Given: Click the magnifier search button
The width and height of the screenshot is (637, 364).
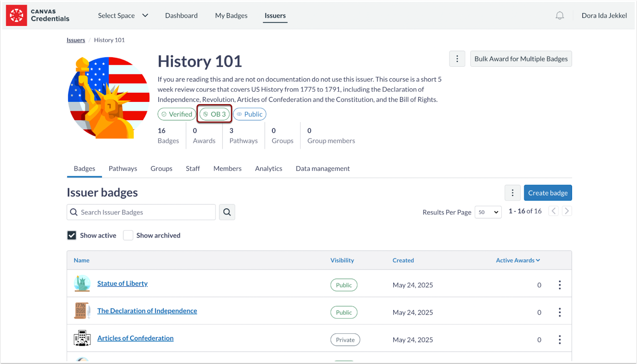Looking at the screenshot, I should [x=227, y=212].
